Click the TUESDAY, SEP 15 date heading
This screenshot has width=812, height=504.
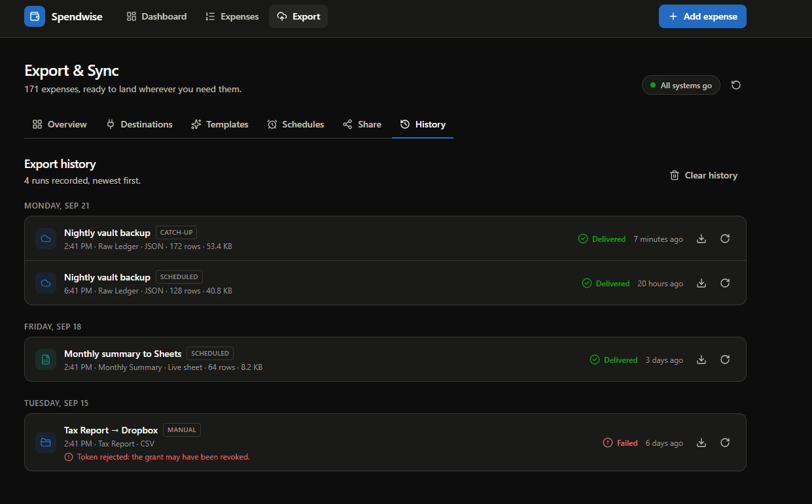click(56, 403)
